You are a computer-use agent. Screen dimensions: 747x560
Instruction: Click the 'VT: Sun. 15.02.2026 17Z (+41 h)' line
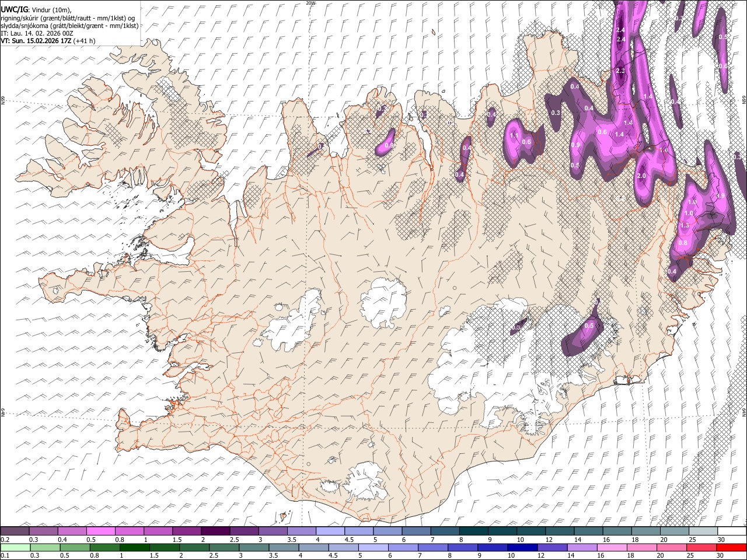[x=48, y=41]
